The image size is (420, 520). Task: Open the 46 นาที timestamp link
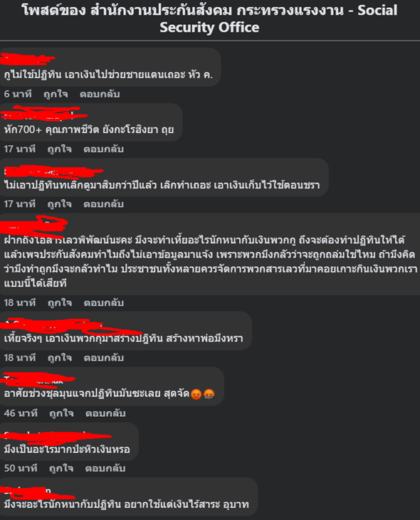[21, 413]
